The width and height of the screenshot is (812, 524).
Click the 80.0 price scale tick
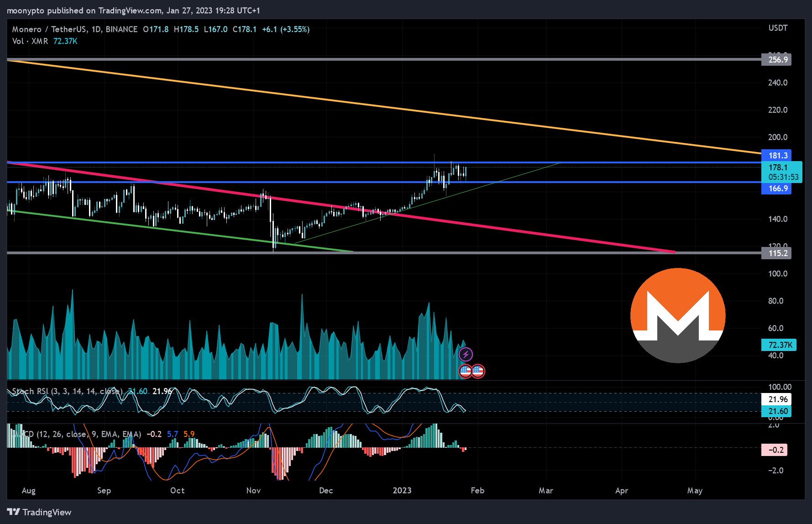775,301
